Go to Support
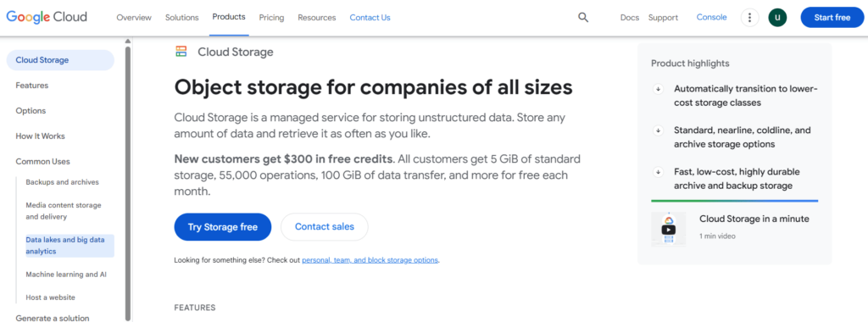Image resolution: width=868 pixels, height=322 pixels. click(x=663, y=18)
